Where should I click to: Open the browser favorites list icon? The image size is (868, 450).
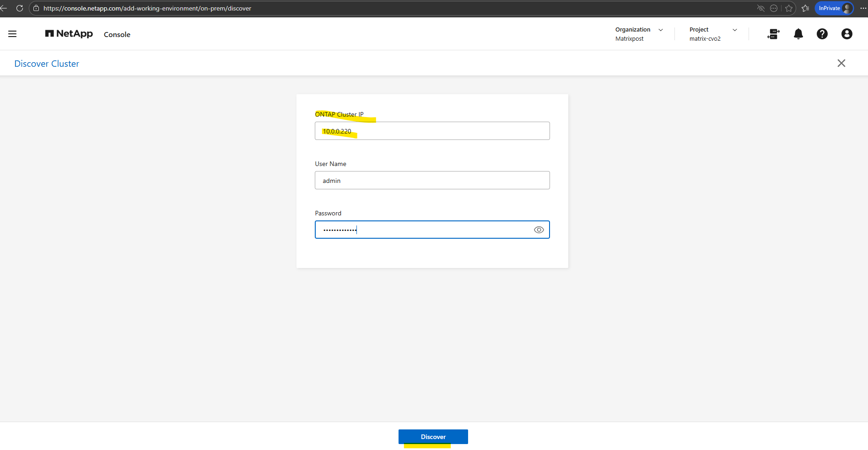coord(805,8)
